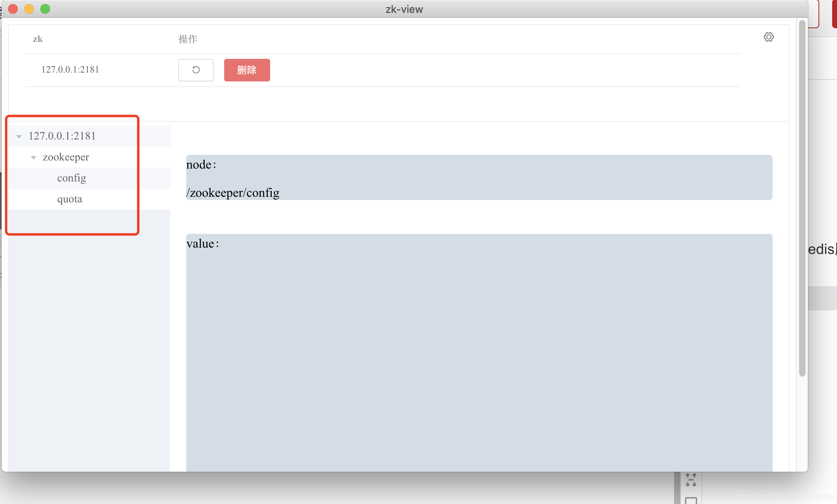Select the config node in the tree
837x504 pixels.
[x=71, y=178]
